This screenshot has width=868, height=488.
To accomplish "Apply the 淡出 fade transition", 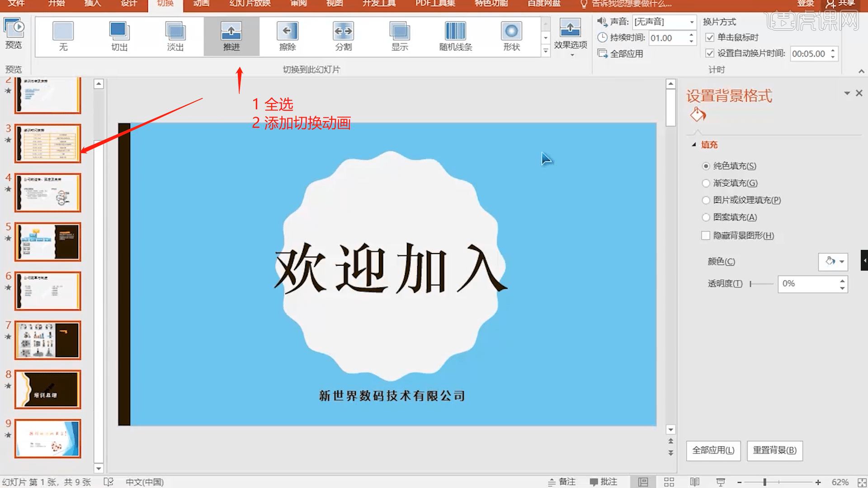I will (175, 36).
